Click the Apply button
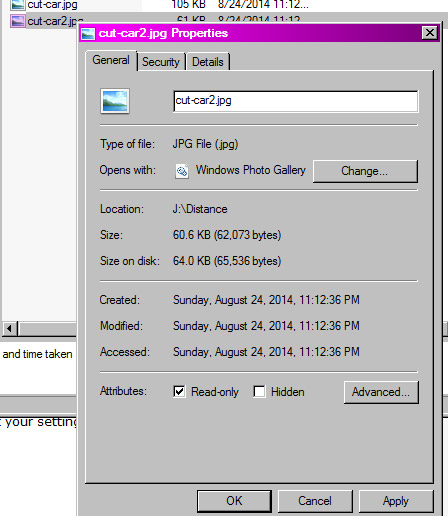Screen dimensions: 448x516 (x=396, y=501)
